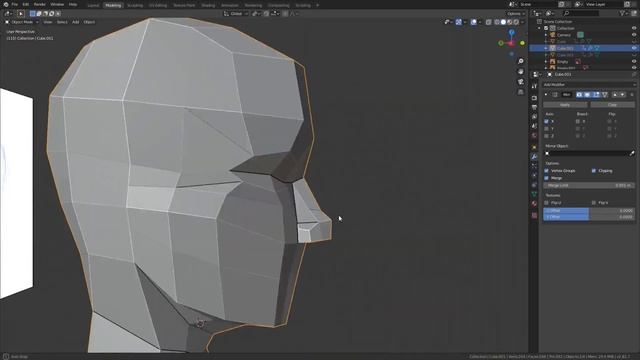Open the File menu

15,4
